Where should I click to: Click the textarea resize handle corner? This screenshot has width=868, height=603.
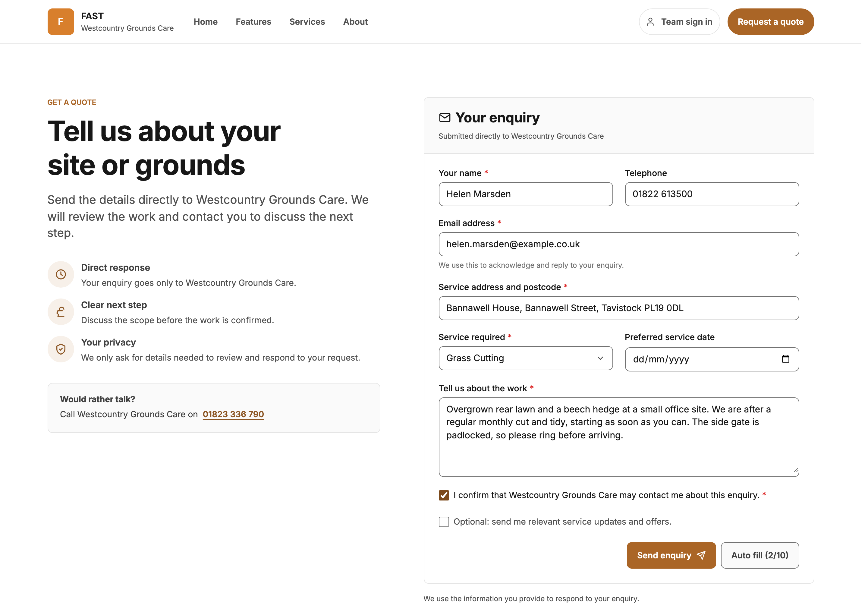(795, 470)
